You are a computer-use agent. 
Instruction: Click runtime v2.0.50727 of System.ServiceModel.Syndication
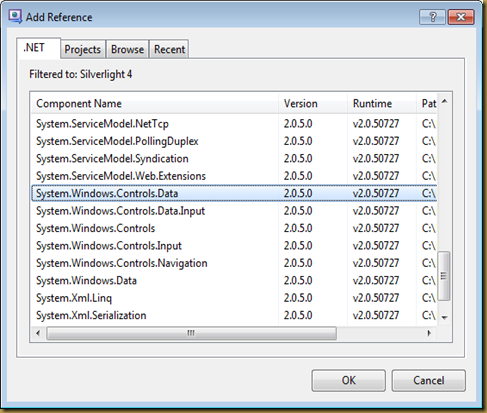[x=376, y=158]
